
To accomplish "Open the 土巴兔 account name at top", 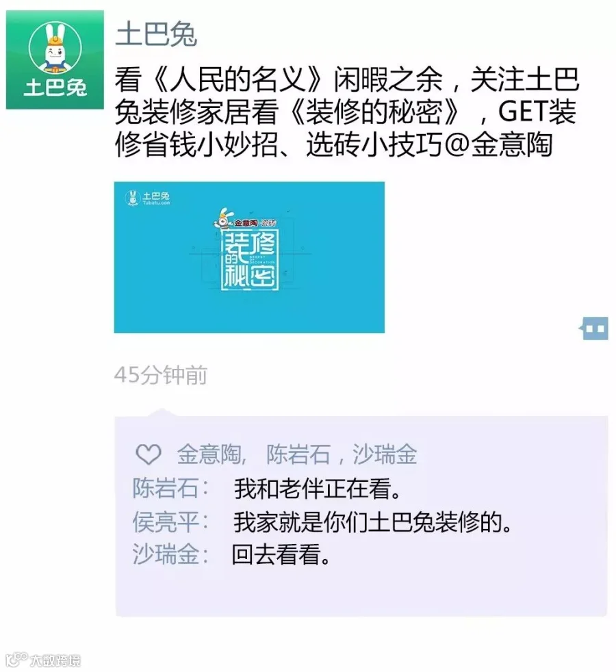I will 157,34.
